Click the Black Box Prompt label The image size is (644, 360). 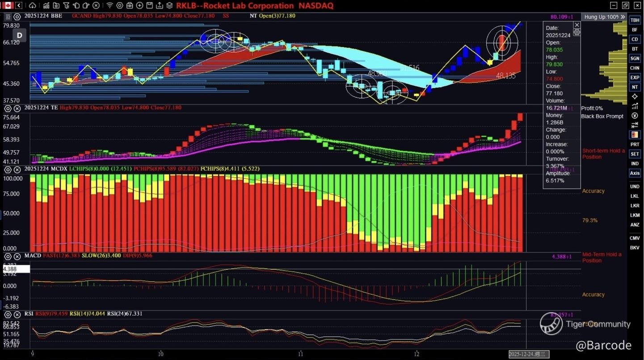click(x=602, y=116)
